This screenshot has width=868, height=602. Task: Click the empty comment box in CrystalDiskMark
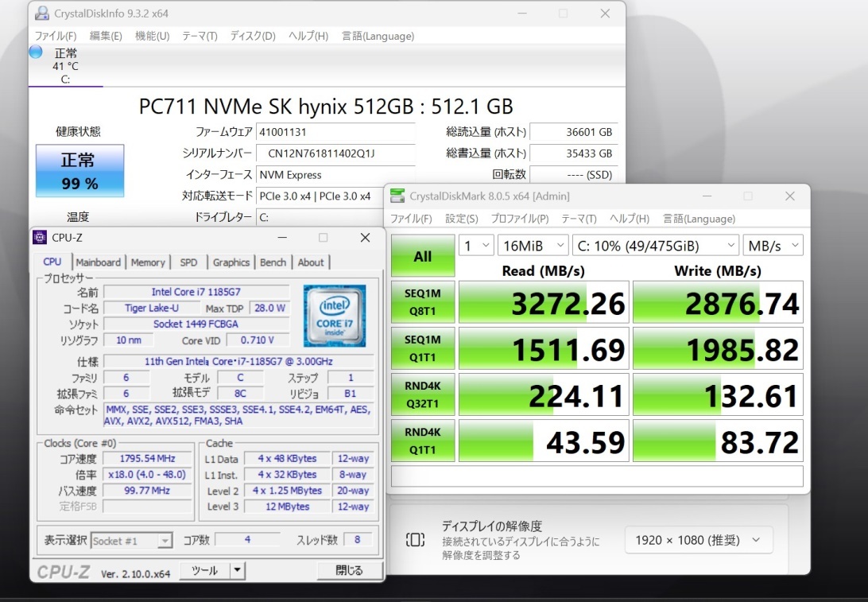tap(597, 476)
